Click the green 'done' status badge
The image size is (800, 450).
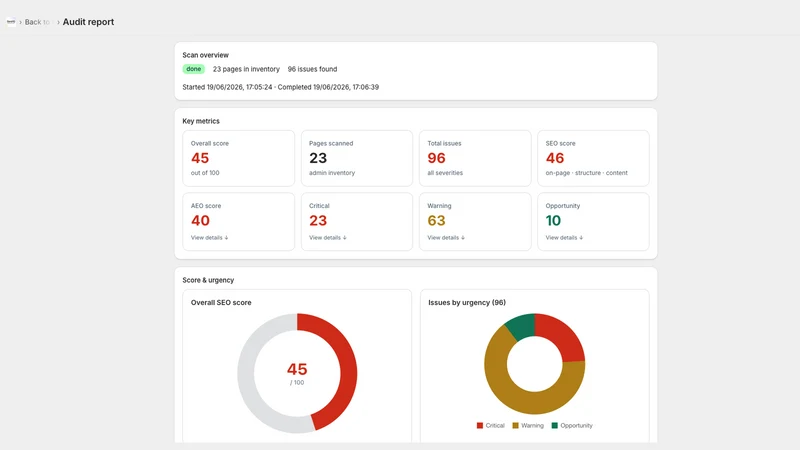193,69
